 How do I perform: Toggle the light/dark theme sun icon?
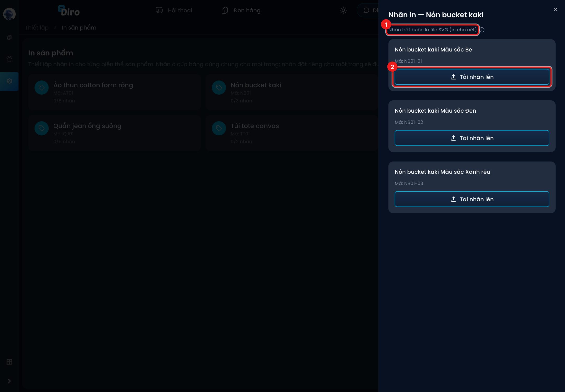click(343, 10)
